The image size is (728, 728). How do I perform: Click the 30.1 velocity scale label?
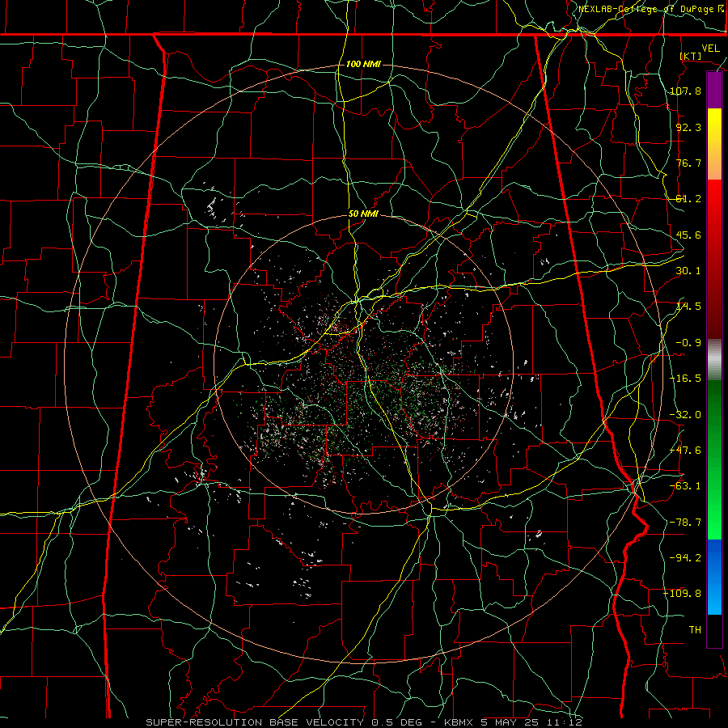[688, 271]
